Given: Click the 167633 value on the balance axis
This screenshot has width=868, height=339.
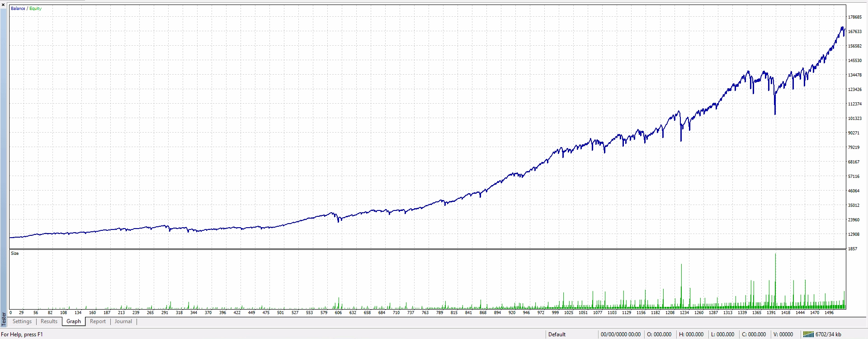Looking at the screenshot, I should tap(854, 32).
